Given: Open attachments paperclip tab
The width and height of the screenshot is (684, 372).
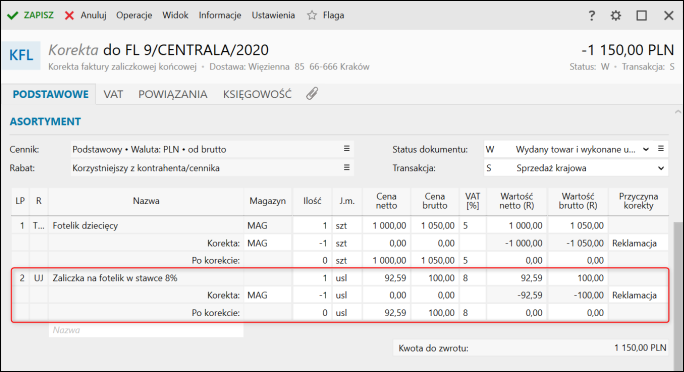Looking at the screenshot, I should [x=312, y=94].
